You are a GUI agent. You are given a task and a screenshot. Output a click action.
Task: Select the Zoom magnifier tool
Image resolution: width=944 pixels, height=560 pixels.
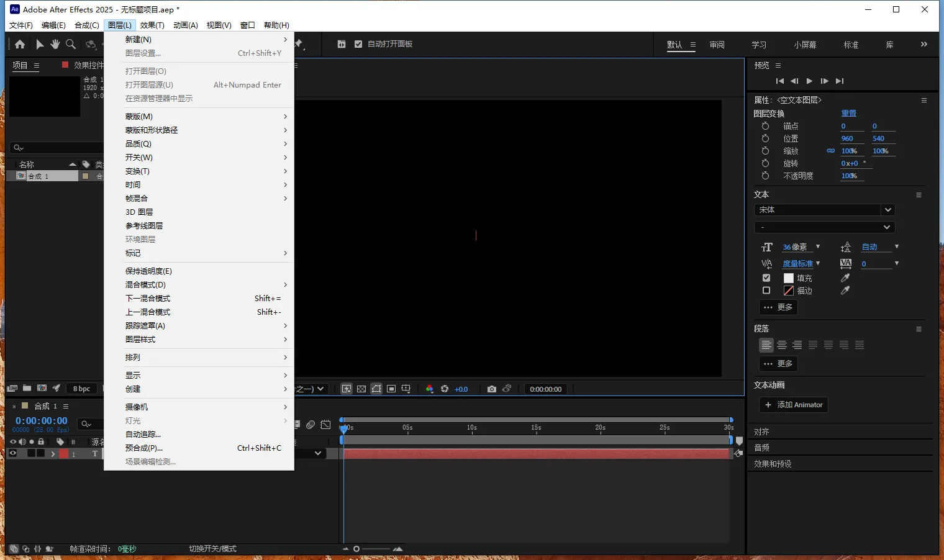71,44
